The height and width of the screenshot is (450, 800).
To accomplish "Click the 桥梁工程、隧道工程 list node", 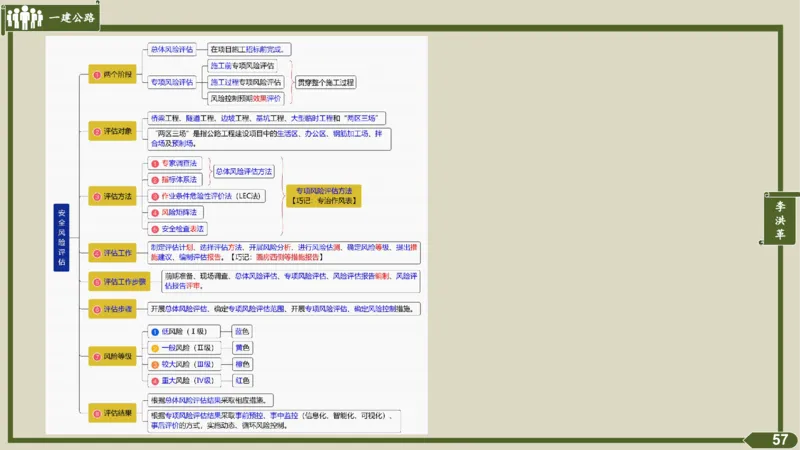I will pyautogui.click(x=266, y=118).
